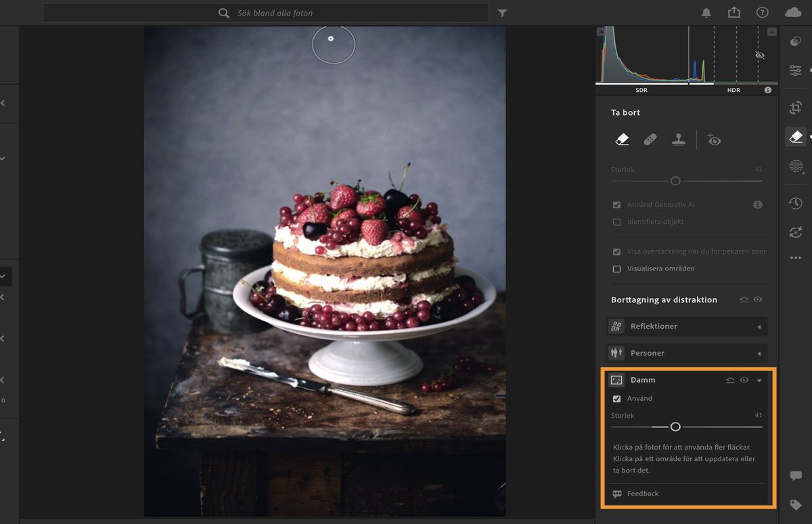Image resolution: width=812 pixels, height=524 pixels.
Task: Select the Clone stamp tool
Action: (679, 139)
